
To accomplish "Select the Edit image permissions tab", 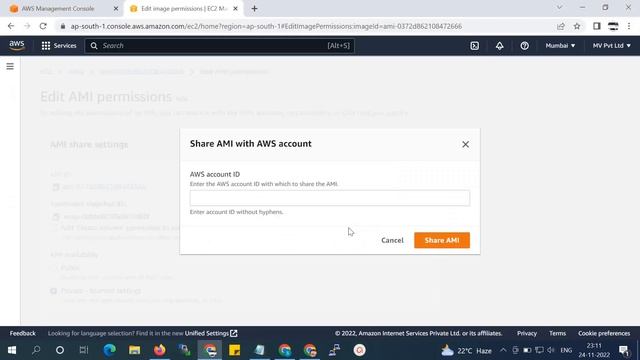I will [x=184, y=9].
